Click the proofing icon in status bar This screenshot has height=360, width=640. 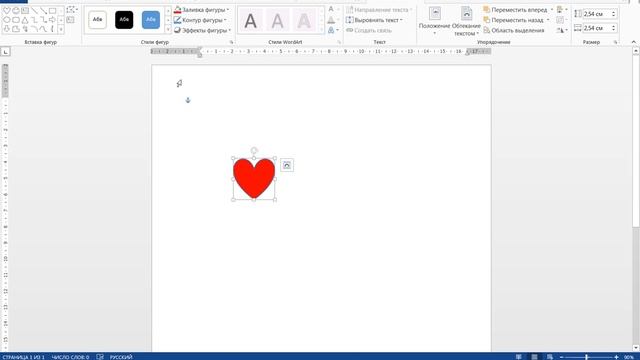(x=100, y=357)
